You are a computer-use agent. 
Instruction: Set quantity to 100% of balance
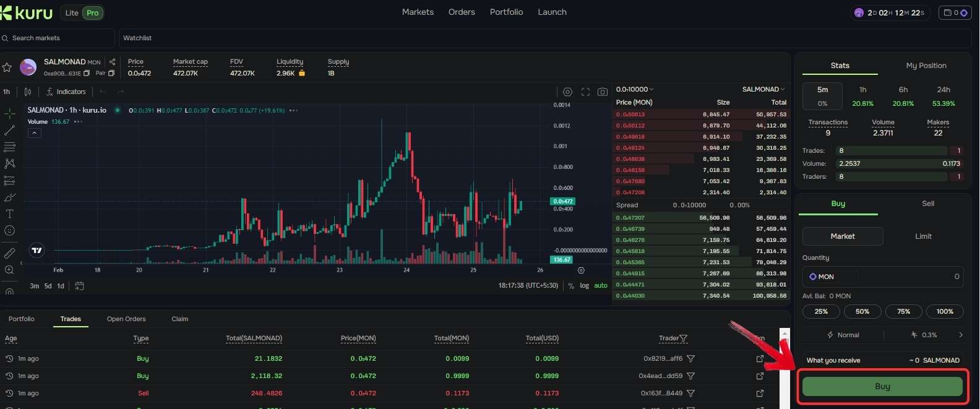pyautogui.click(x=945, y=312)
